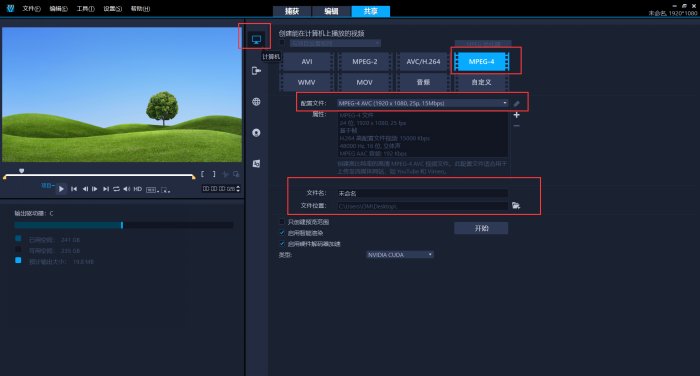700x376 pixels.
Task: Open the 工具 menu
Action: pyautogui.click(x=85, y=8)
